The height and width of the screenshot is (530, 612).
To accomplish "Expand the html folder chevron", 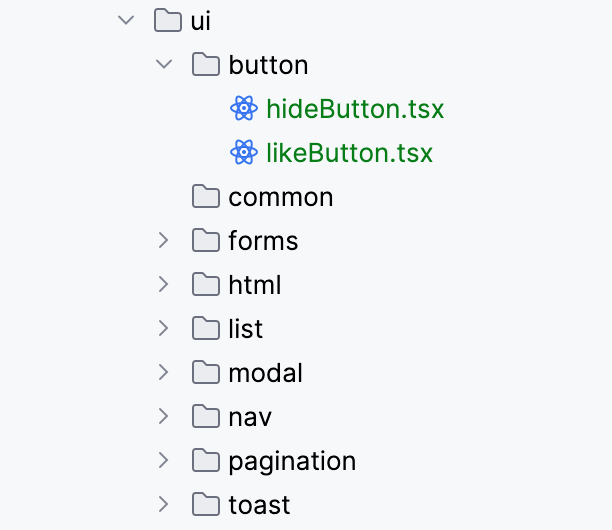I will (x=164, y=285).
